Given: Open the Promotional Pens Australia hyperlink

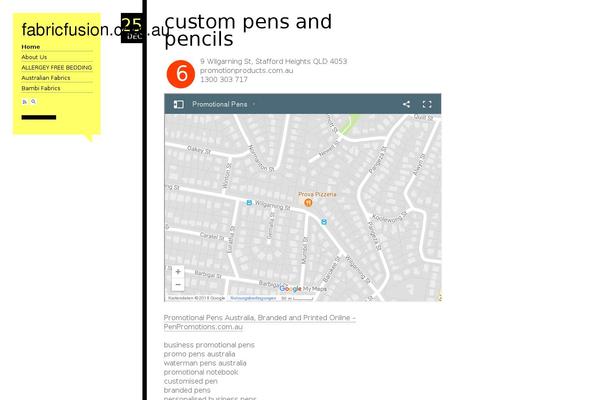Looking at the screenshot, I should [259, 322].
